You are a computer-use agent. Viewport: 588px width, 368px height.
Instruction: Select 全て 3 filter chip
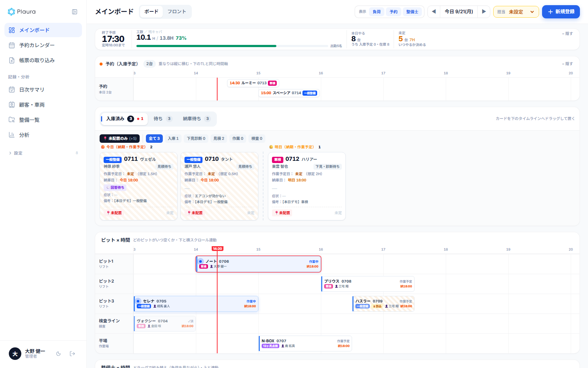(x=154, y=139)
